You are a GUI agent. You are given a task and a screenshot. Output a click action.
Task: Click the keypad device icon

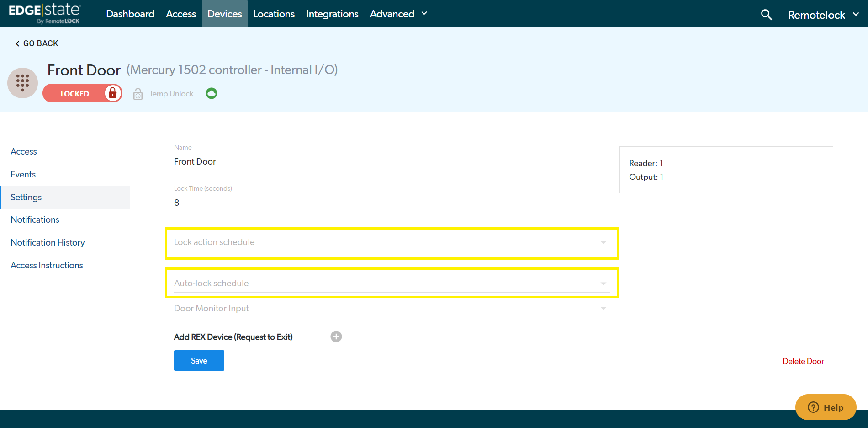click(22, 83)
